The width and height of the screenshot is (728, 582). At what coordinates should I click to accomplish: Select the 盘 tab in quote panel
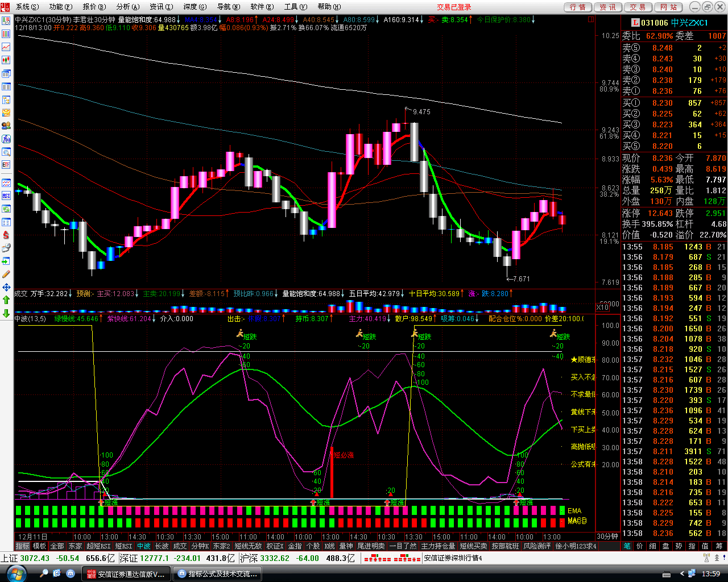point(666,546)
